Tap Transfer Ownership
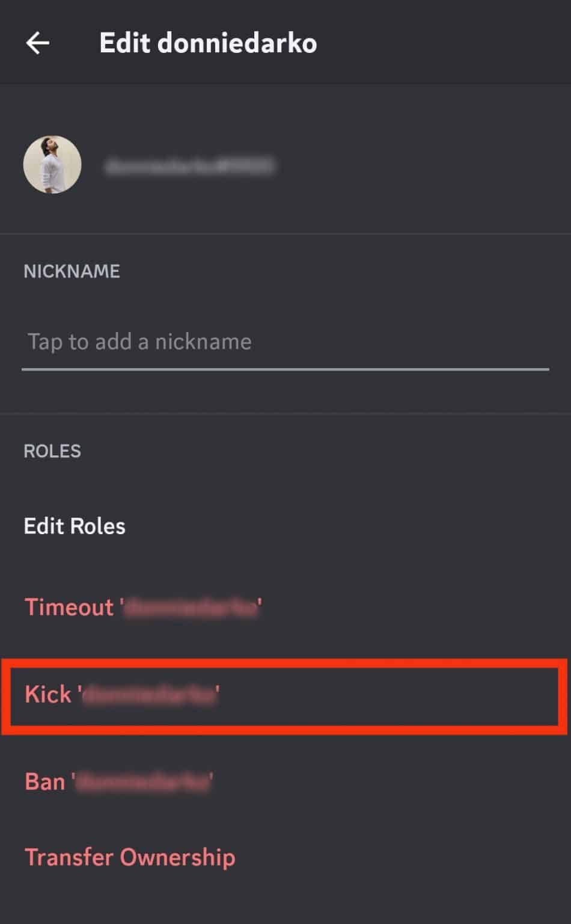The width and height of the screenshot is (571, 924). [x=129, y=857]
